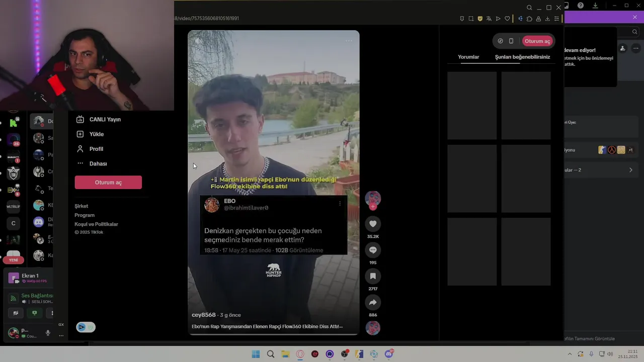Toggle Discord screen share button

[34, 313]
